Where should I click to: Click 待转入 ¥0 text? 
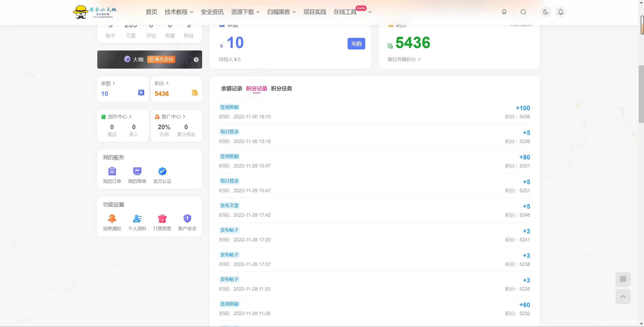230,59
